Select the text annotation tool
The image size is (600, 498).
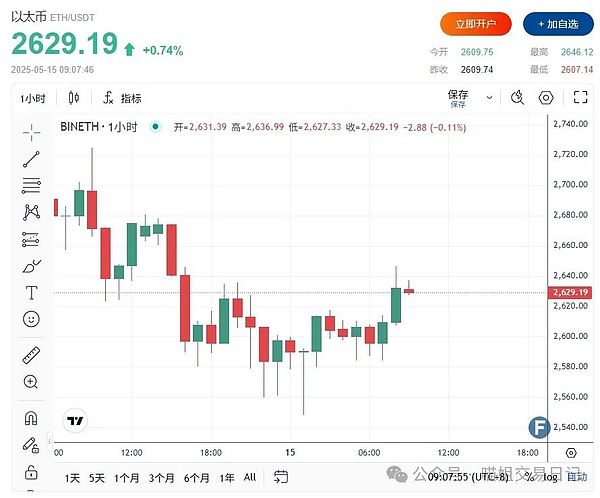31,293
